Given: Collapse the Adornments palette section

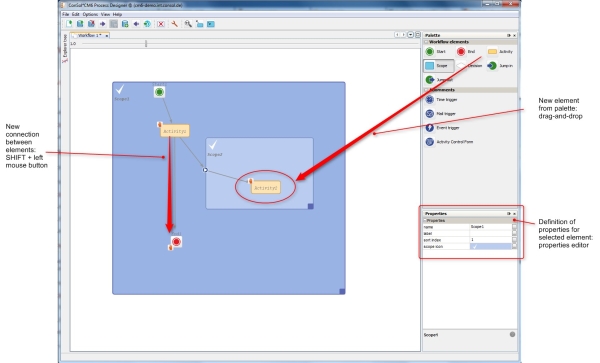Looking at the screenshot, I should (426, 90).
